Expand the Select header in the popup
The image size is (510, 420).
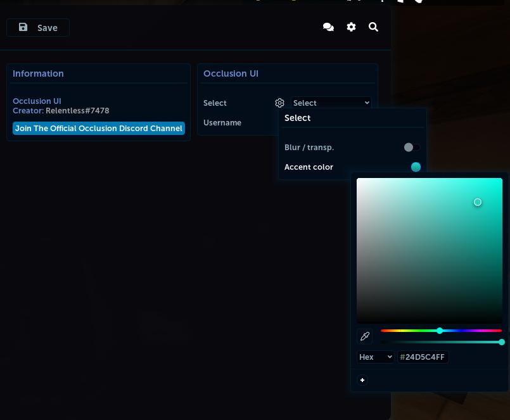coord(298,118)
